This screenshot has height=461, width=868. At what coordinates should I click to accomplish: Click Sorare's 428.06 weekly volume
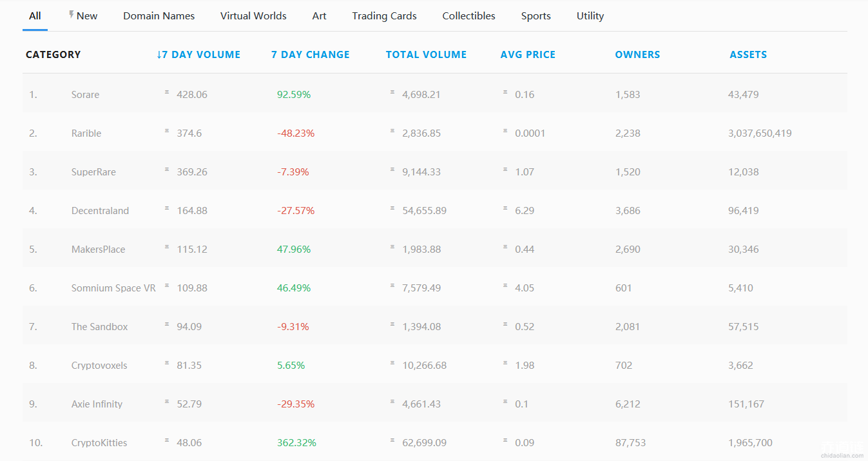(x=192, y=95)
